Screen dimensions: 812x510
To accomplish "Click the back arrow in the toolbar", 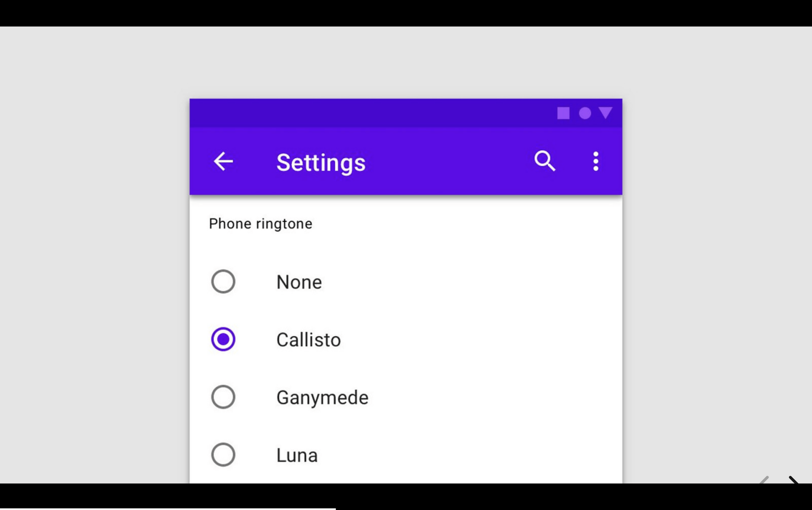I will (224, 162).
